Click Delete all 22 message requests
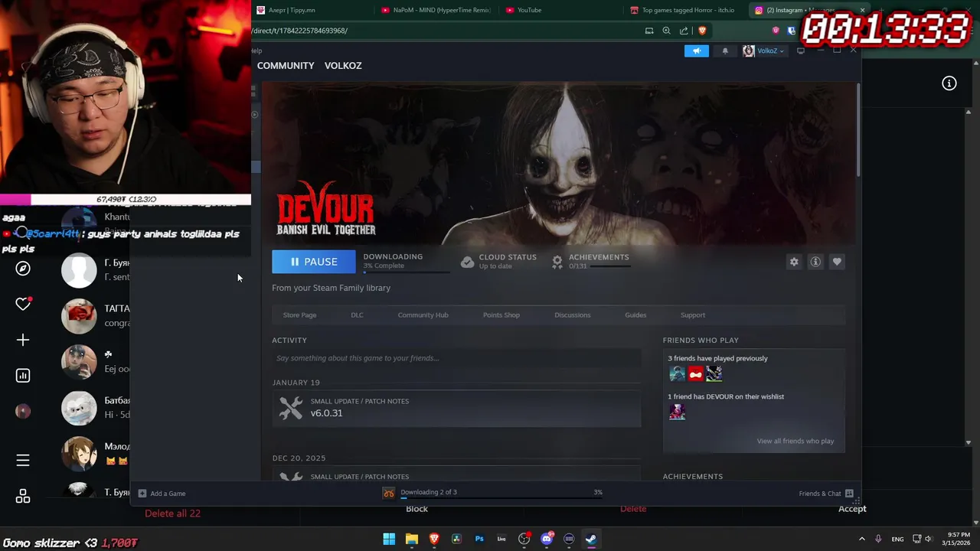980x551 pixels. tap(172, 514)
